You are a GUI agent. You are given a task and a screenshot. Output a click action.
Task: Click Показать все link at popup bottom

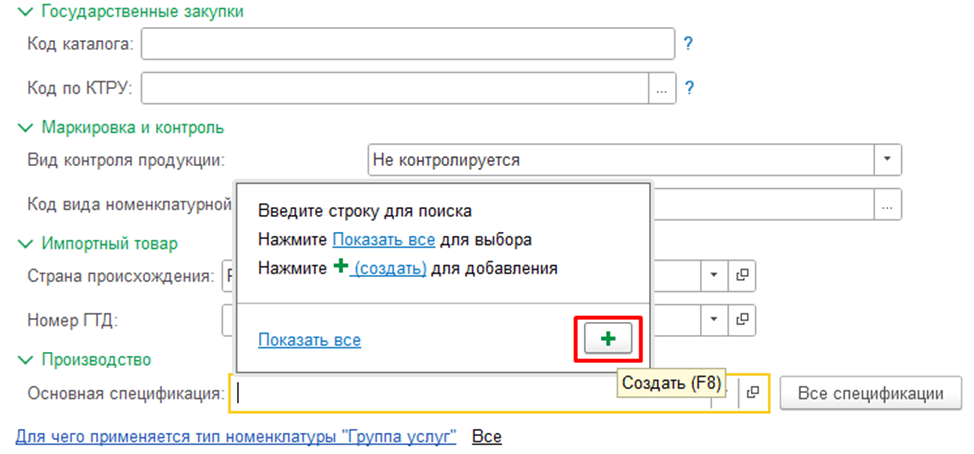point(309,340)
